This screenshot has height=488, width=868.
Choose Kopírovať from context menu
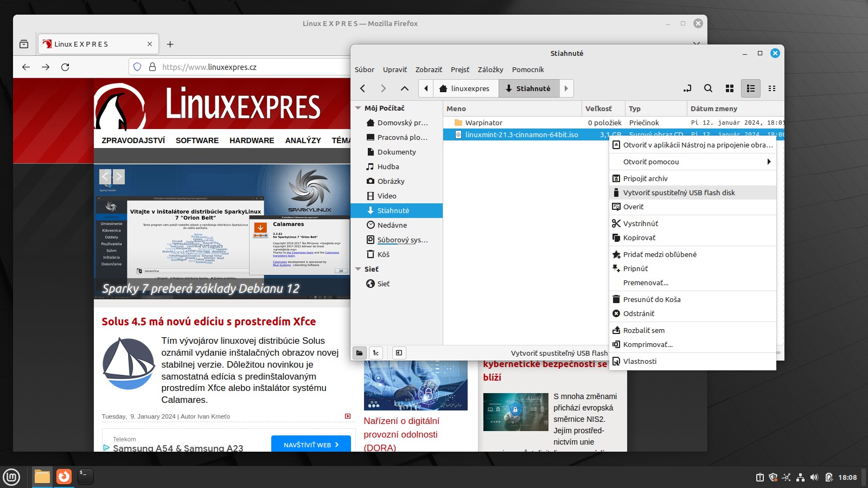[693, 237]
